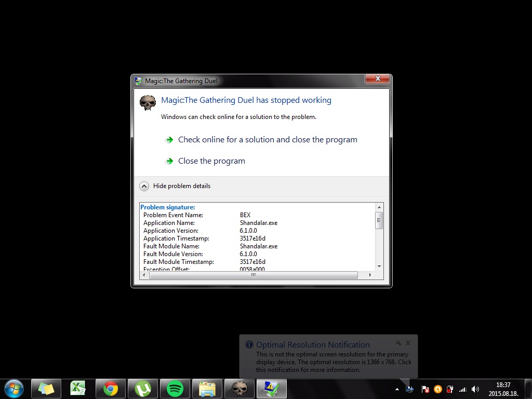Choose Close the program
The height and width of the screenshot is (399, 532).
pyautogui.click(x=211, y=161)
